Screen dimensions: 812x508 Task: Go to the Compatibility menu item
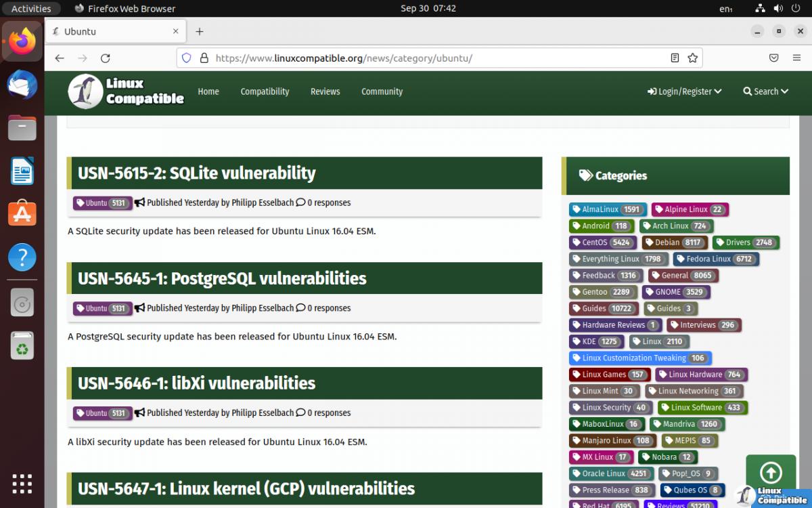pyautogui.click(x=265, y=91)
